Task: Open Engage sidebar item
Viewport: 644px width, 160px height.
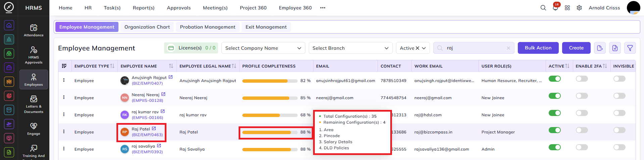Action: 34,129
